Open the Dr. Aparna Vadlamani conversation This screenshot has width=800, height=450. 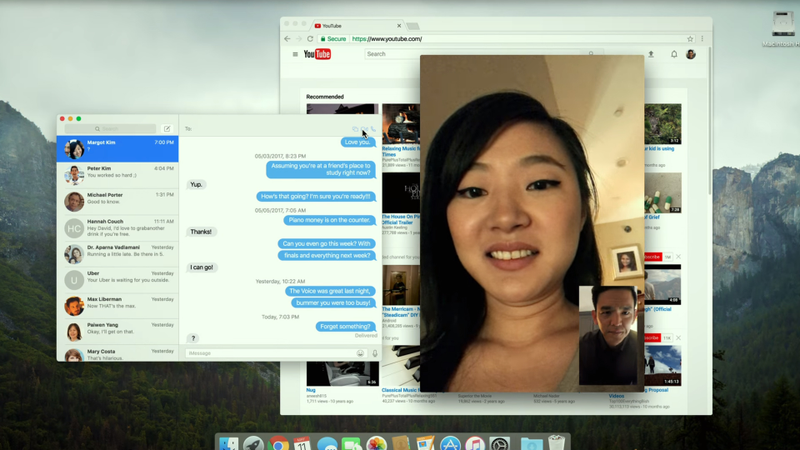(117, 254)
